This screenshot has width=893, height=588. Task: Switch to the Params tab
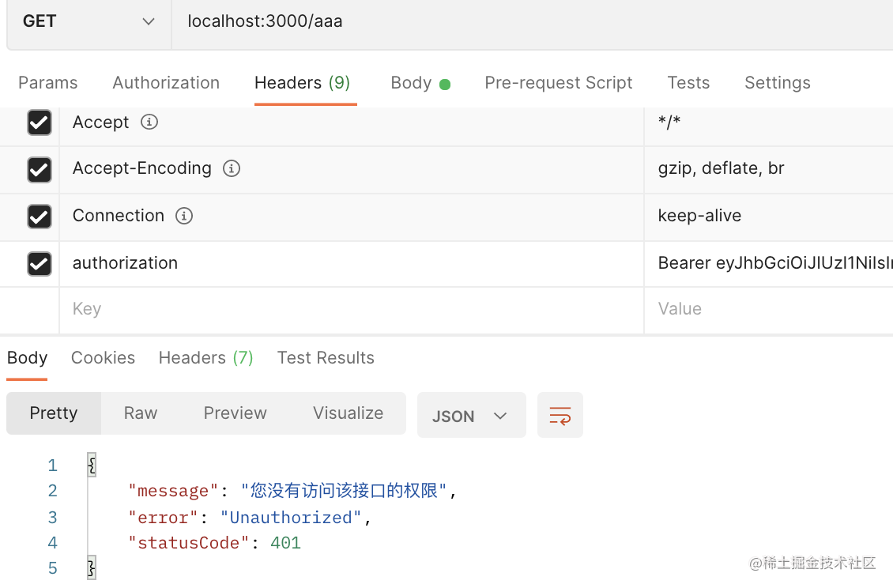coord(47,83)
